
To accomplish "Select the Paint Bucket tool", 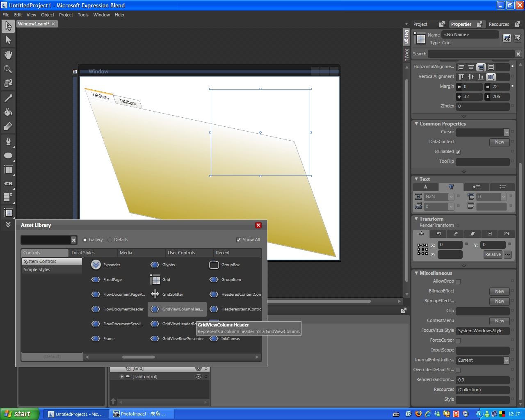I will [8, 112].
